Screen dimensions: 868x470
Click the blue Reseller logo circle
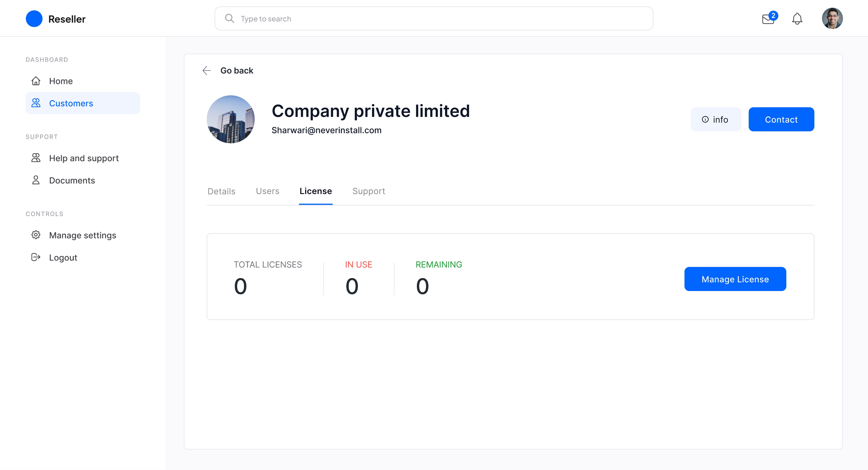point(34,18)
